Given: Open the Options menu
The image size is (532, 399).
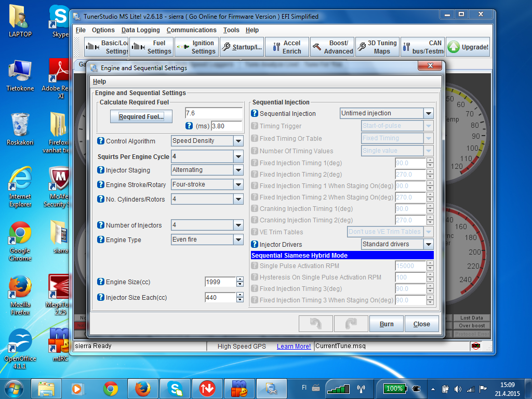Looking at the screenshot, I should pyautogui.click(x=103, y=30).
